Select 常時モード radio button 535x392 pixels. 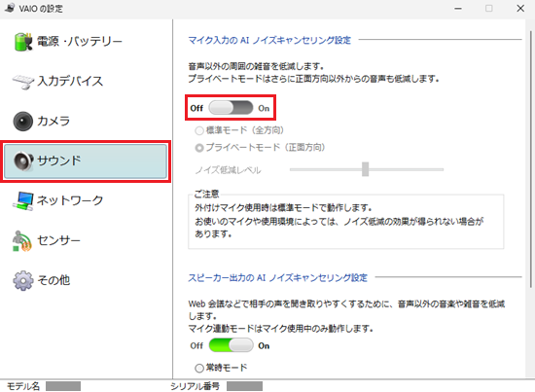(x=199, y=368)
